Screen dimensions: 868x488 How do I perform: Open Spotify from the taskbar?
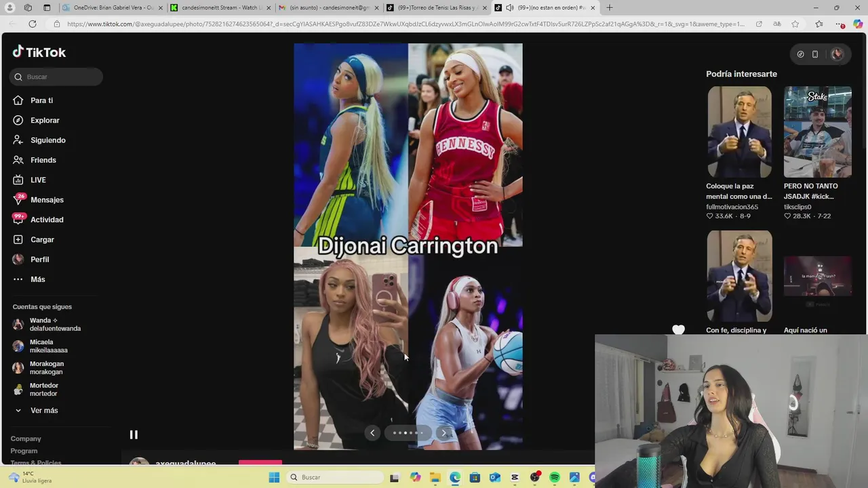coord(555,477)
